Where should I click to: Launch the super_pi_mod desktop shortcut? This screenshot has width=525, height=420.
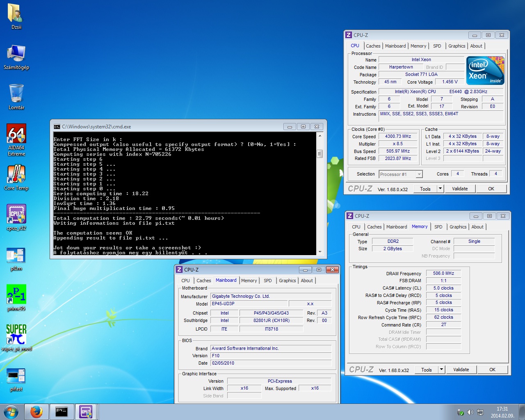point(16,338)
